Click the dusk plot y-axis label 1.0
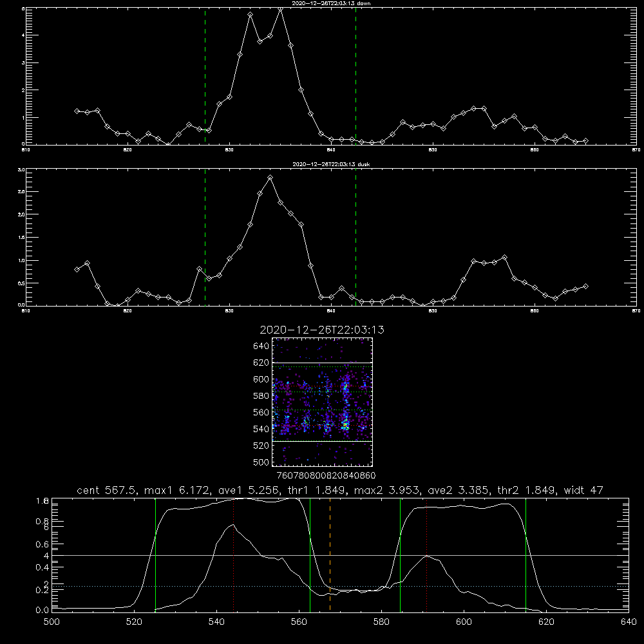The width and height of the screenshot is (644, 644). point(22,260)
